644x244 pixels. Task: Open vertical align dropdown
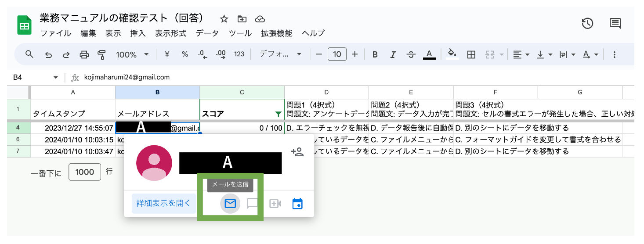(x=544, y=54)
